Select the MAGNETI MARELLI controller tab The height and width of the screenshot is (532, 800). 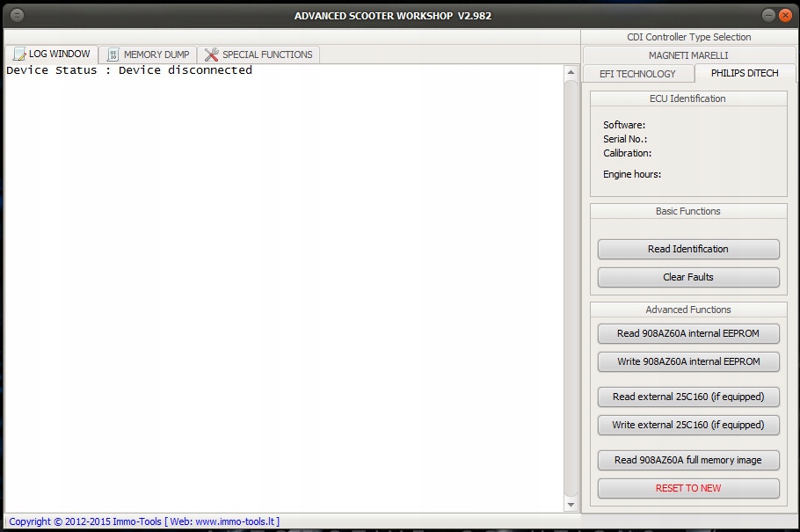pyautogui.click(x=688, y=55)
